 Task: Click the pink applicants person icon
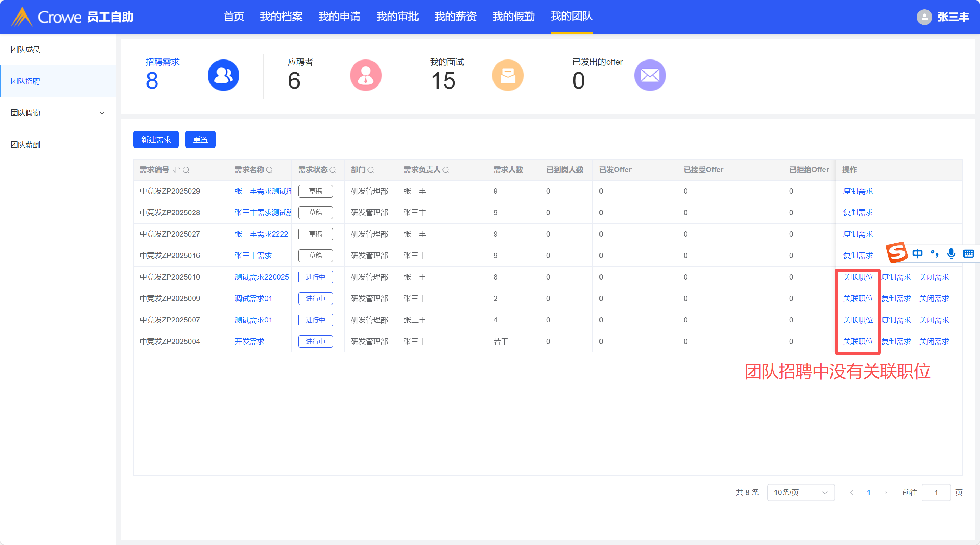point(365,75)
